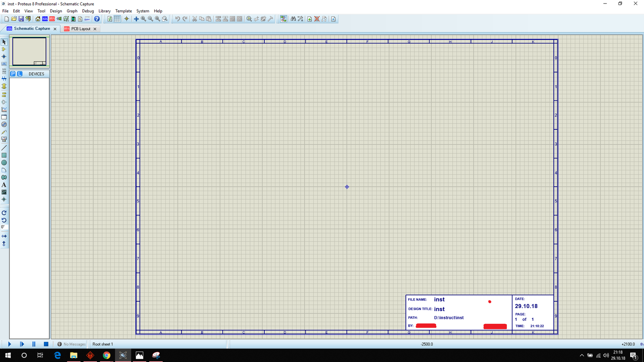Click the Redo arrow in the toolbar

[x=185, y=19]
